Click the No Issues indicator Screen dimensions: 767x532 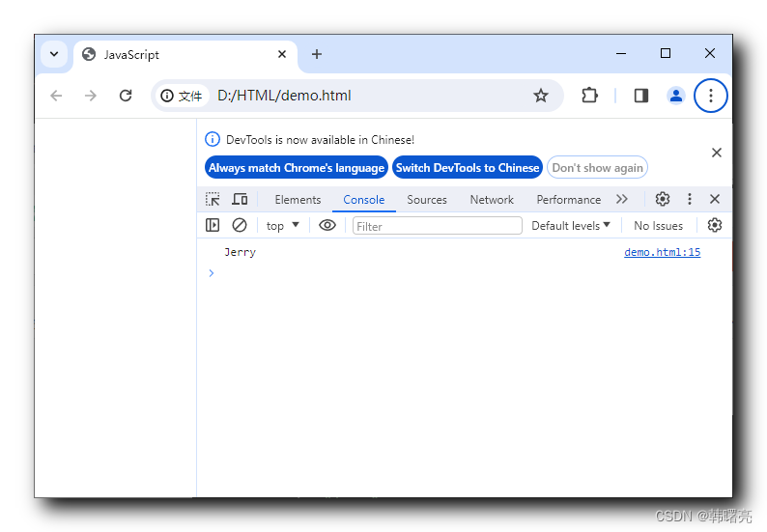658,225
